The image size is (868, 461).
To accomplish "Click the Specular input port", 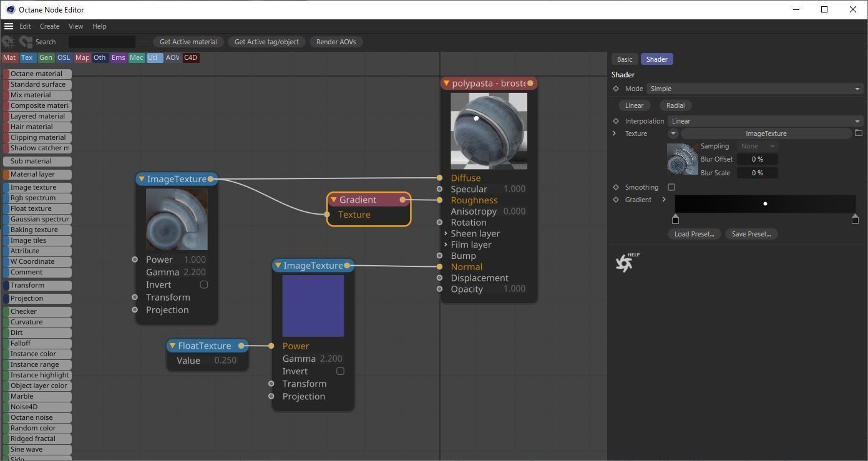I will click(440, 189).
